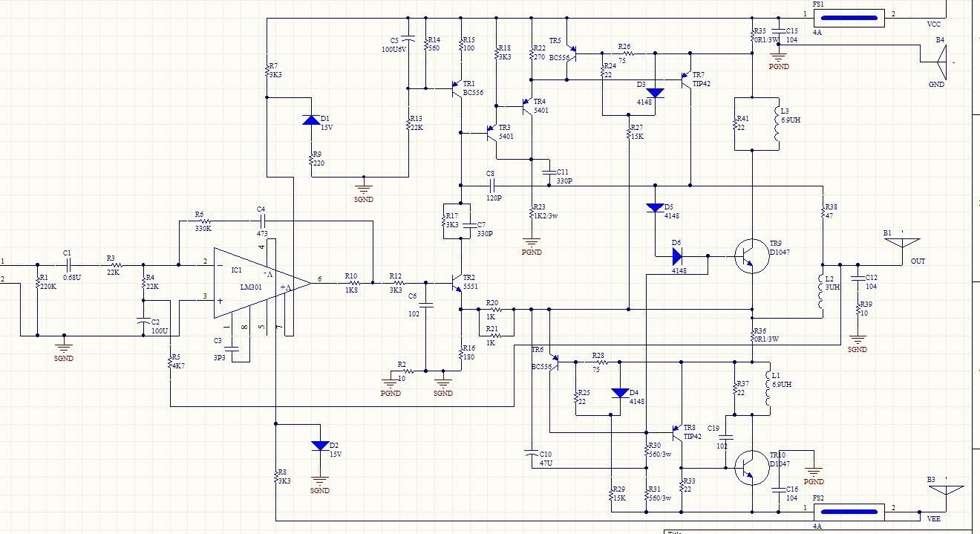Click the 'R27' designator text
This screenshot has width=980, height=534.
coord(636,128)
